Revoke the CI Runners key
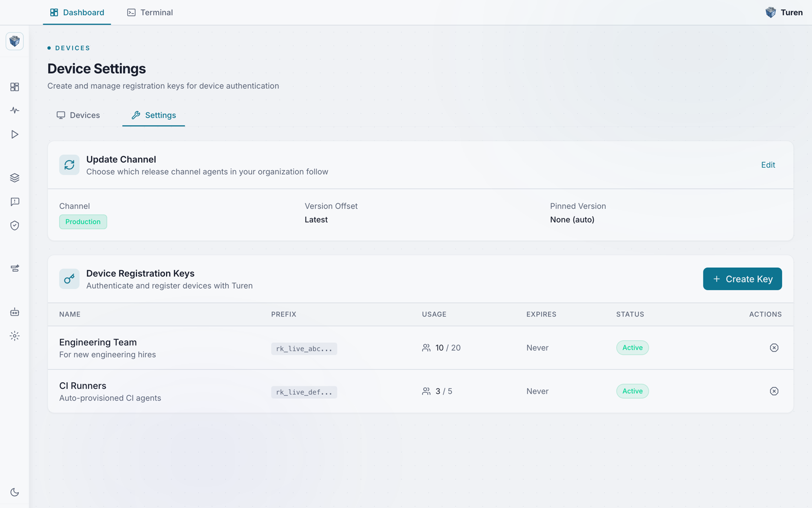Viewport: 812px width, 508px height. (774, 391)
